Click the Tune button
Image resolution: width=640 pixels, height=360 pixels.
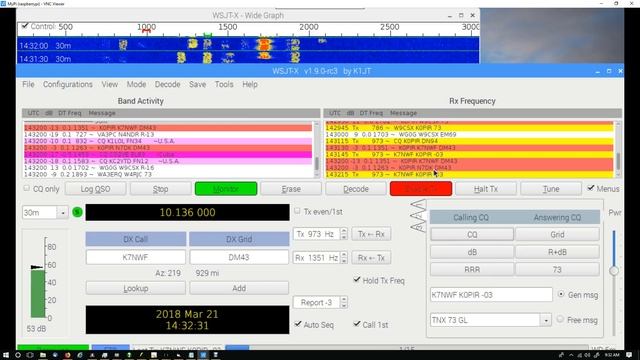point(551,189)
